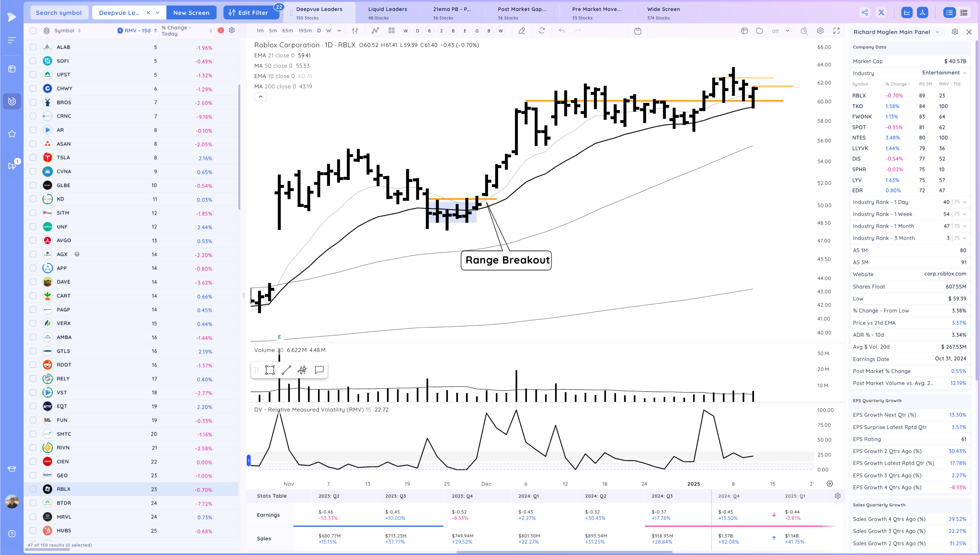The image size is (980, 555).
Task: Click the share icon in top bar
Action: point(865,12)
